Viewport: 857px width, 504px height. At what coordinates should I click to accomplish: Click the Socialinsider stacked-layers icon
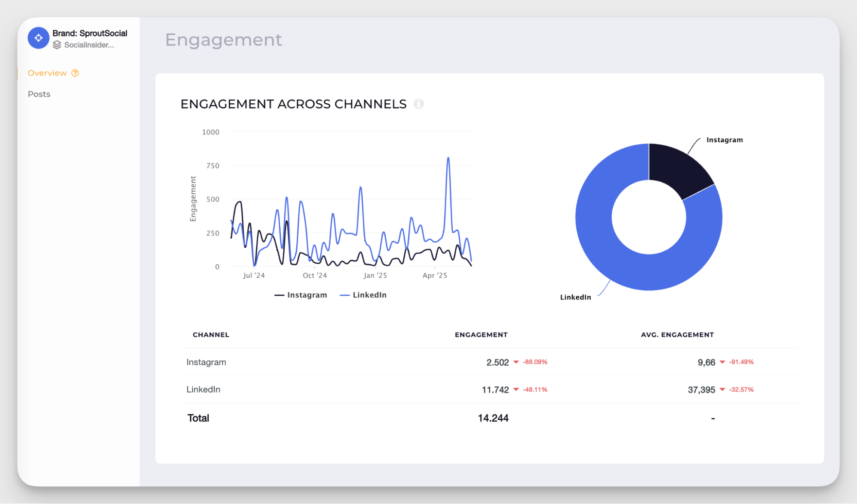57,45
